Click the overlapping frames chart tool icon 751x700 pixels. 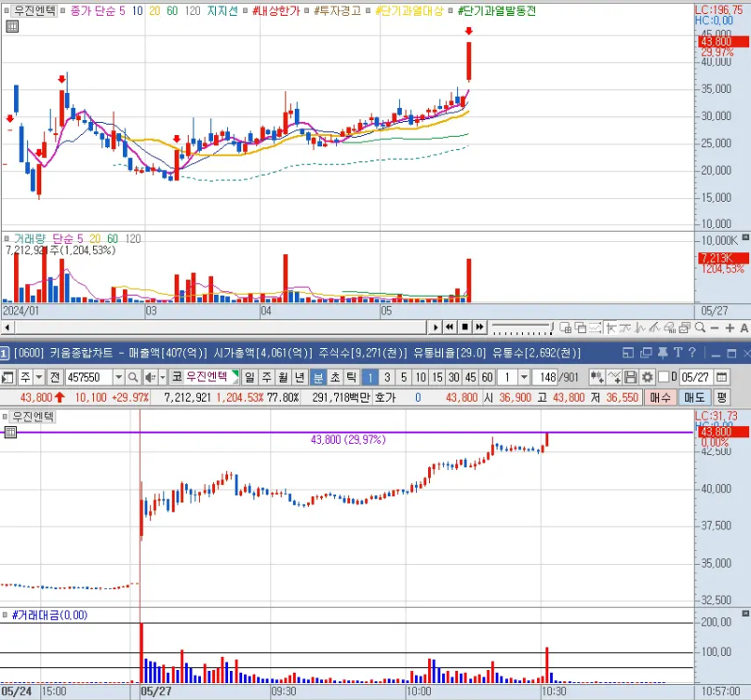pyautogui.click(x=580, y=327)
